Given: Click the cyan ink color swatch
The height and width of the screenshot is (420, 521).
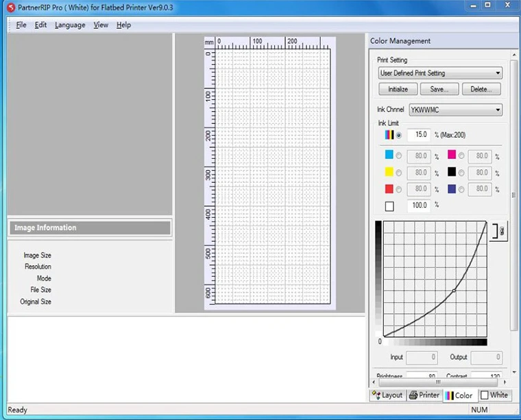Looking at the screenshot, I should [x=389, y=156].
